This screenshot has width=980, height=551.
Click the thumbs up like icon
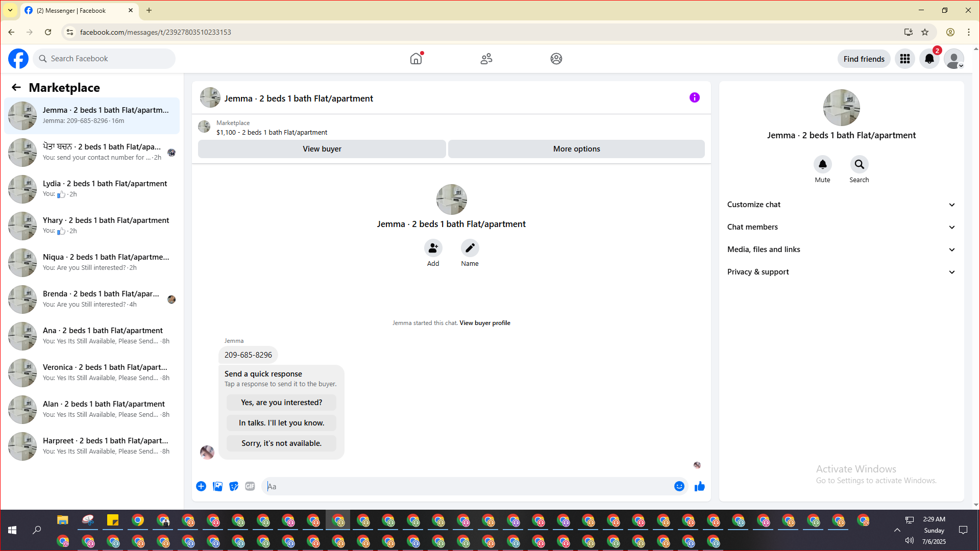click(x=699, y=486)
